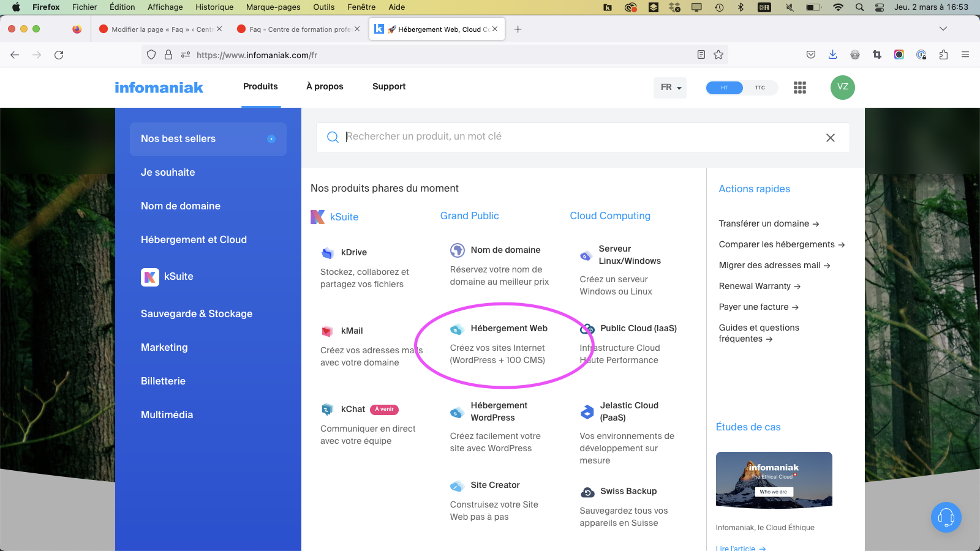
Task: Click the Nom de domaine globe icon
Action: (458, 250)
